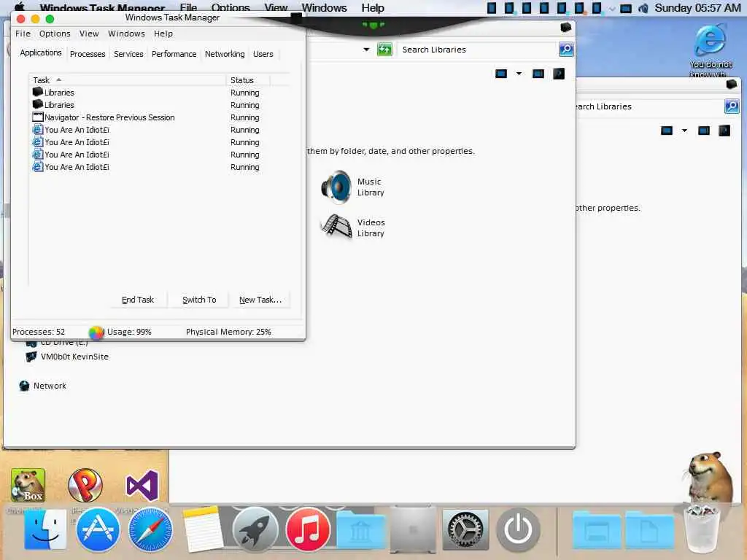Open the System Preferences gear icon

click(x=465, y=529)
